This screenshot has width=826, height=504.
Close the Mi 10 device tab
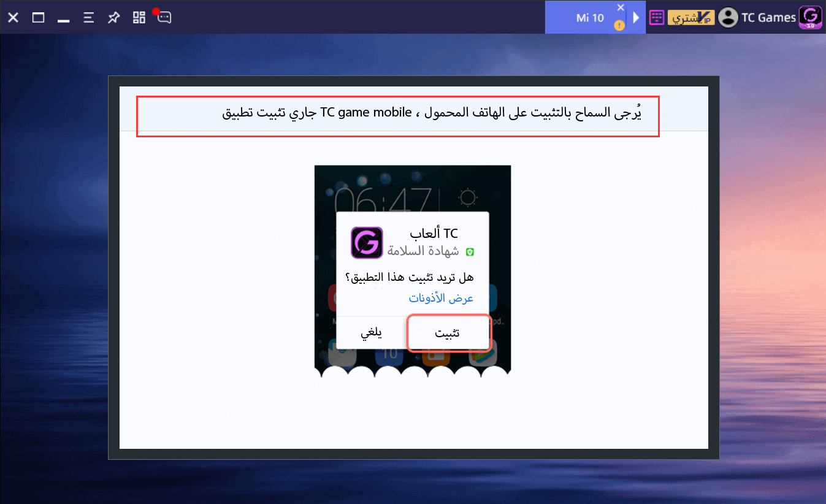[x=621, y=7]
